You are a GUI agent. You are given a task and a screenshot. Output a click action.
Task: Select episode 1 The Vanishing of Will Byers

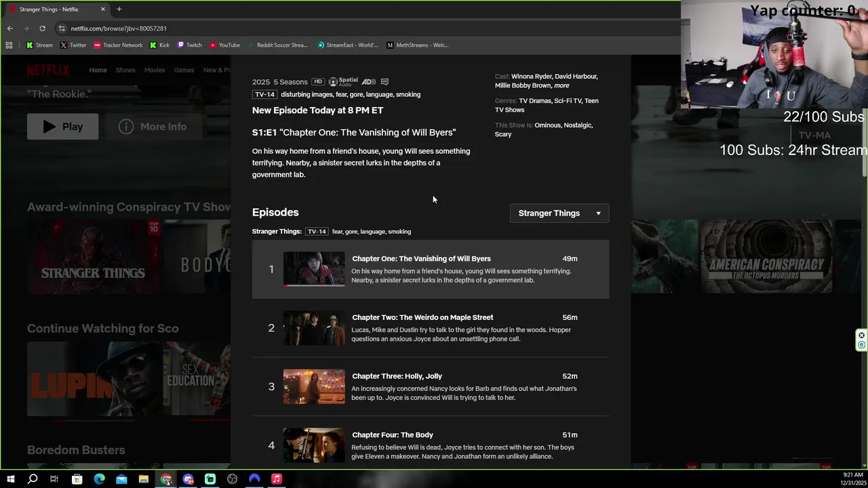[431, 269]
